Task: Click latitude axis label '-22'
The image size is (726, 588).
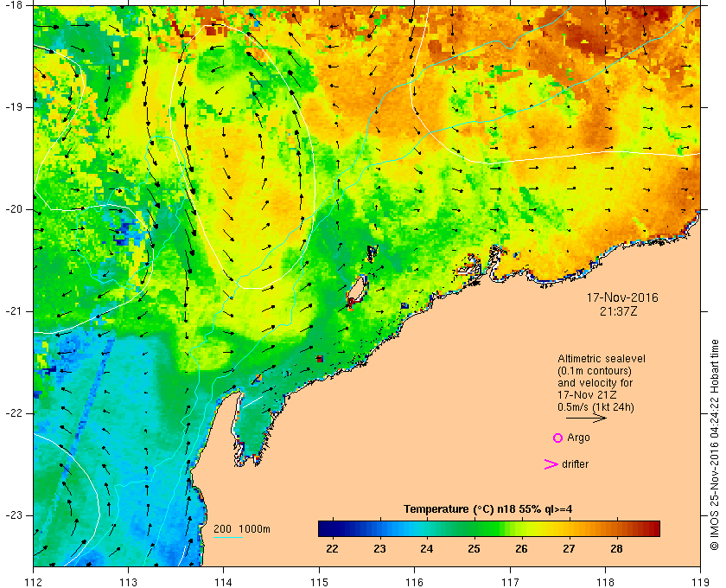Action: click(14, 413)
